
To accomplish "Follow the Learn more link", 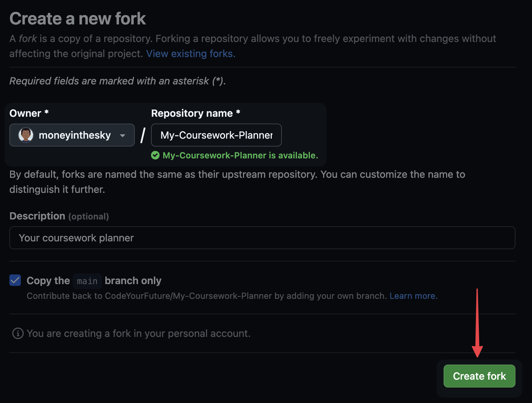I will [413, 296].
